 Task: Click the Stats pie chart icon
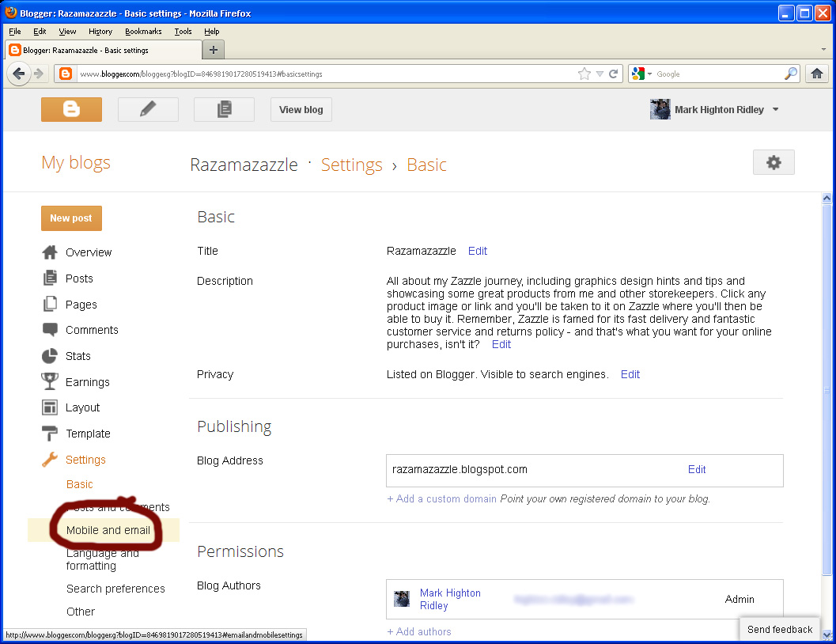coord(50,355)
